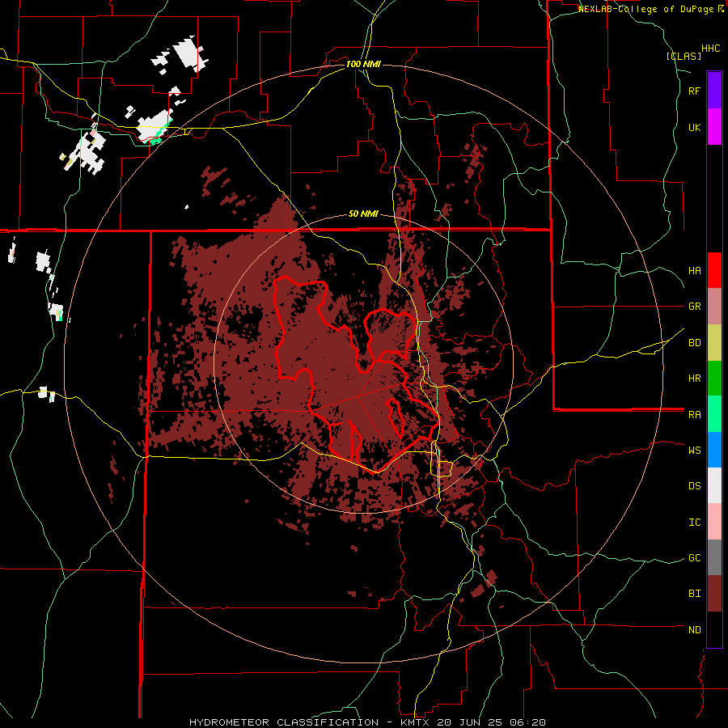Image resolution: width=728 pixels, height=728 pixels.
Task: Click the 'BD' legend label
Action: coord(695,343)
